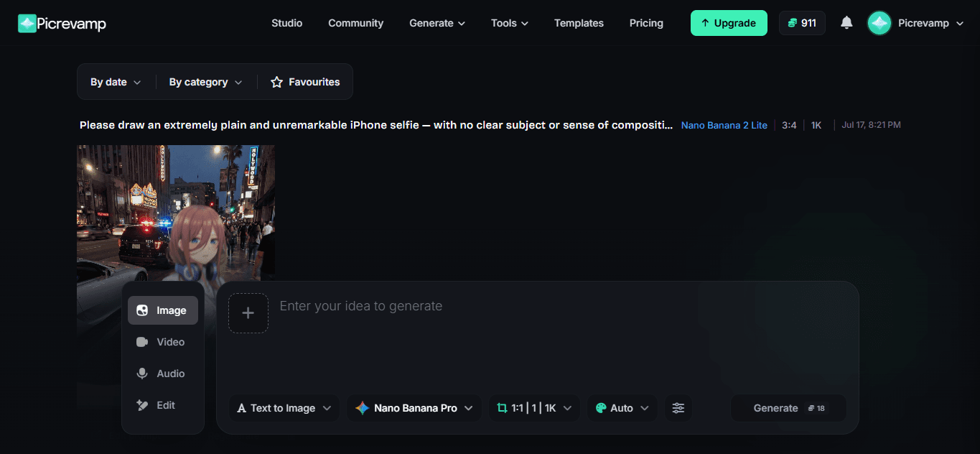Click the crop aspect ratio icon
This screenshot has width=980, height=454.
(503, 408)
